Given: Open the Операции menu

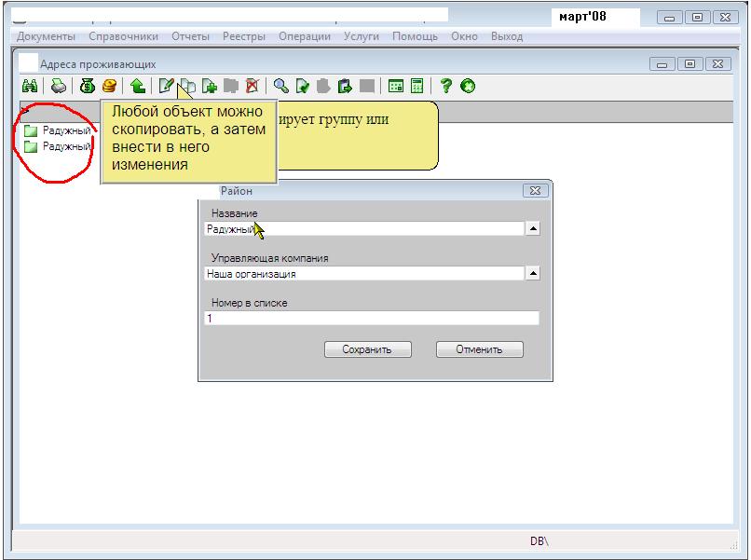Looking at the screenshot, I should [305, 36].
